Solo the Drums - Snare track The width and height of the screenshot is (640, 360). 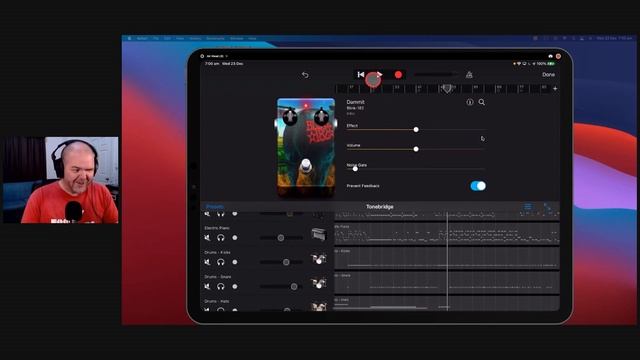click(221, 287)
